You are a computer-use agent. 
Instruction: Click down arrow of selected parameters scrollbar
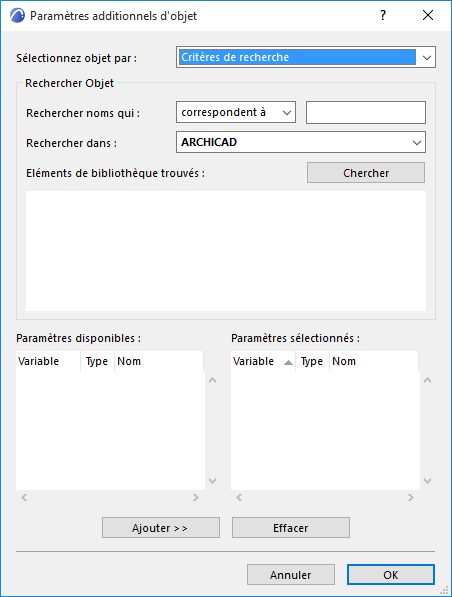pyautogui.click(x=428, y=480)
